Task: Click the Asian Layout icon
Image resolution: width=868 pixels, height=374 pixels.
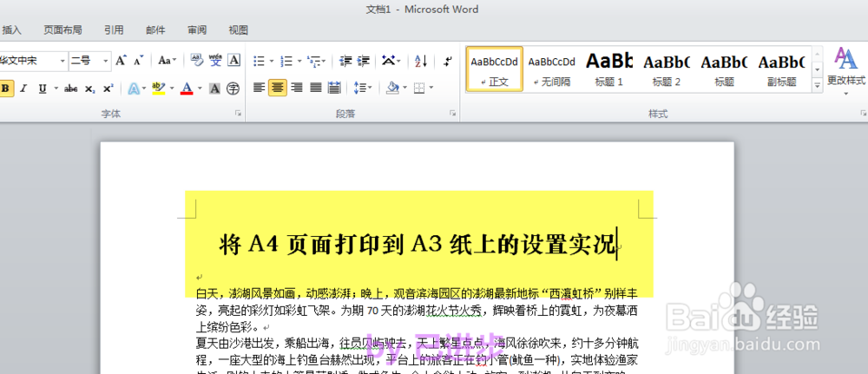Action: (x=389, y=61)
